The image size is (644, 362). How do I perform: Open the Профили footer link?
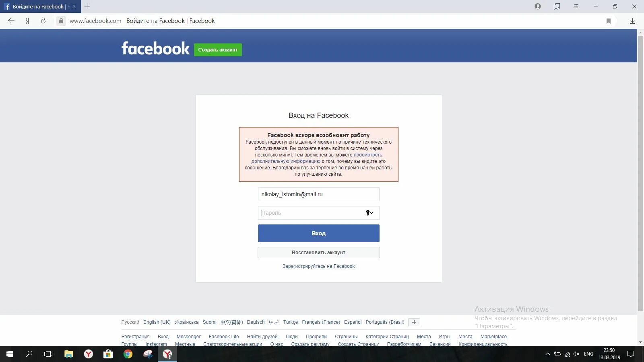point(316,337)
